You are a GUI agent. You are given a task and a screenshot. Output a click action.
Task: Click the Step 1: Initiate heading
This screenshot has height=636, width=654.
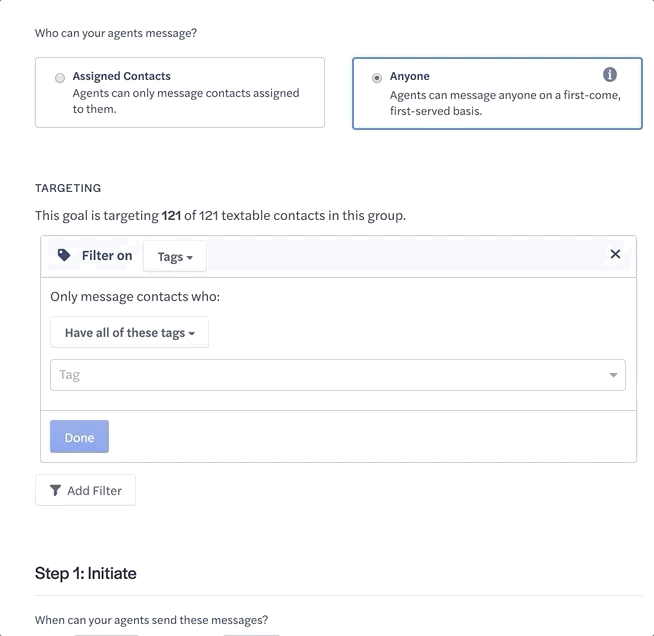click(x=86, y=573)
